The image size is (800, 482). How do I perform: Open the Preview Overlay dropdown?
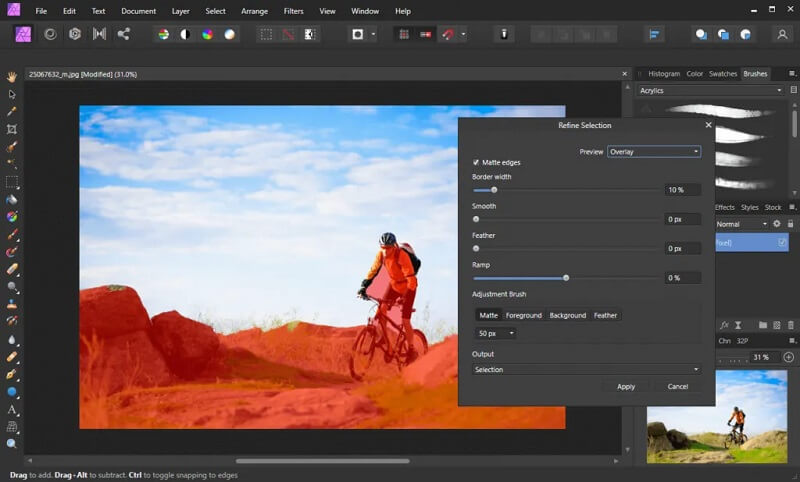coord(654,152)
